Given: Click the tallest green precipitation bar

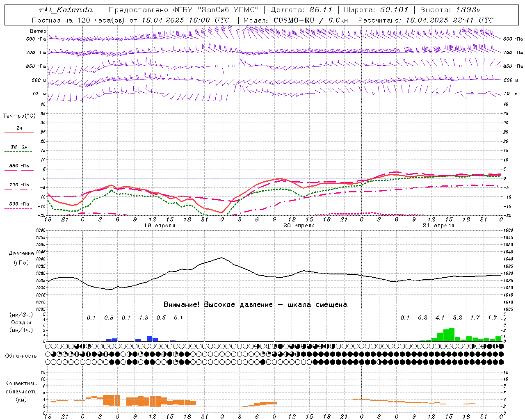Looking at the screenshot, I should click(452, 335).
